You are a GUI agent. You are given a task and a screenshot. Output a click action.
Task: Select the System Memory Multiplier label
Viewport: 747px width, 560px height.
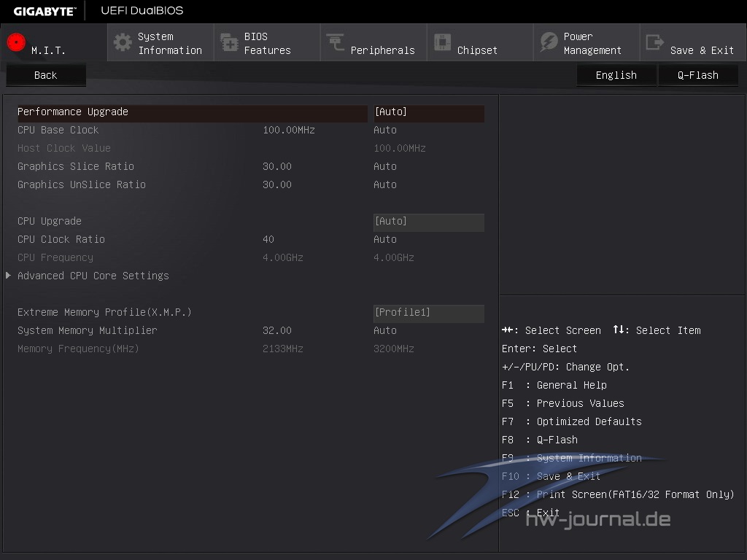tap(88, 330)
